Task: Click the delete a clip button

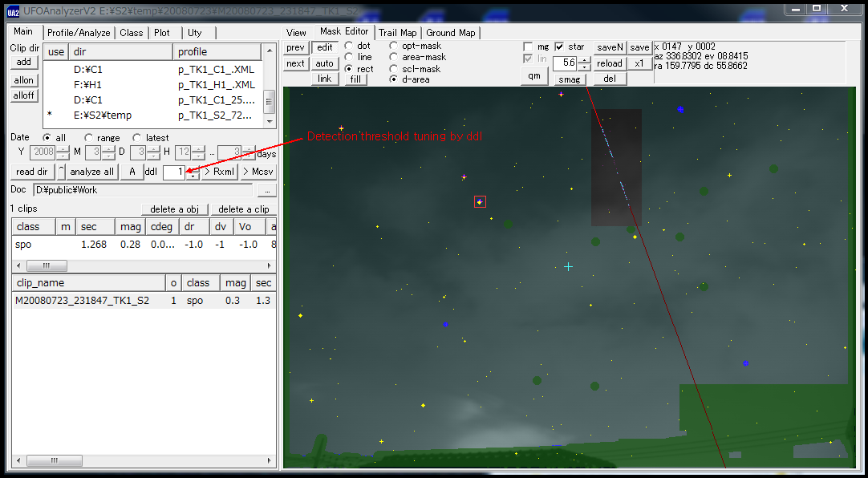Action: [243, 209]
